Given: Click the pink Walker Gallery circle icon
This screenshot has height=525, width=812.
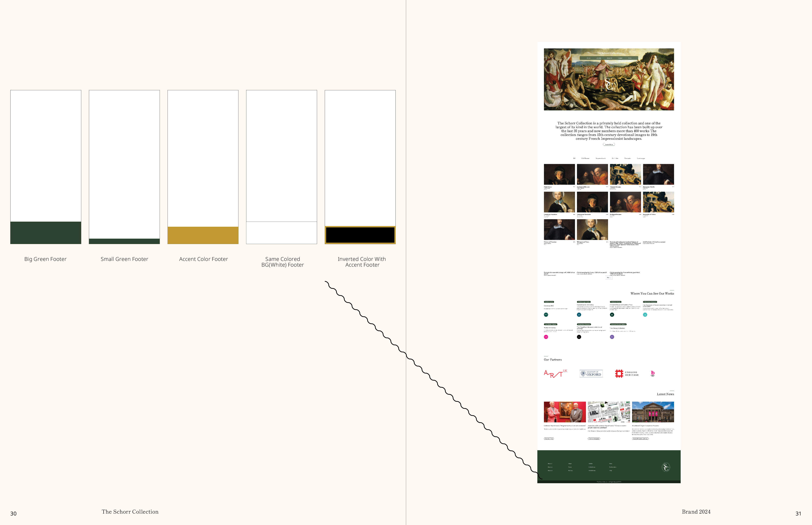Looking at the screenshot, I should [x=546, y=337].
